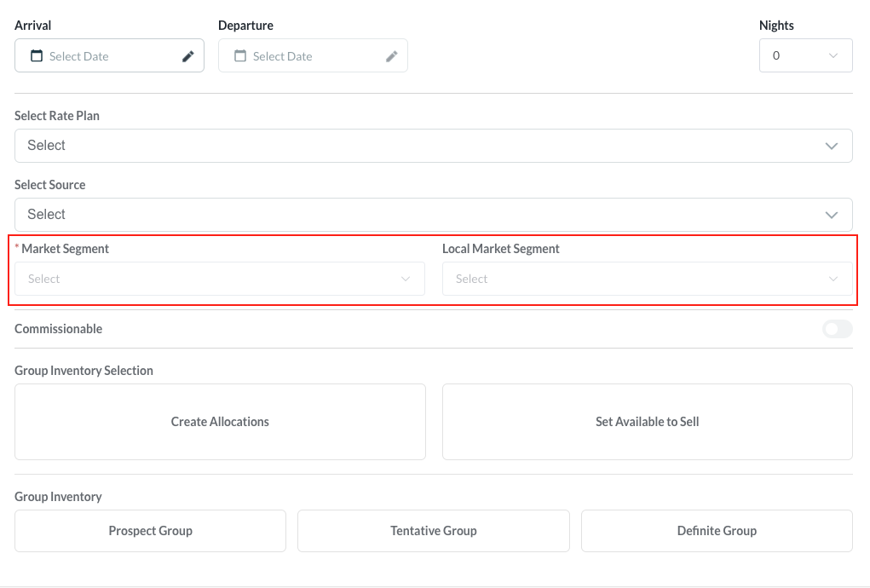Open the Nights dropdown
The width and height of the screenshot is (870, 588).
point(805,55)
